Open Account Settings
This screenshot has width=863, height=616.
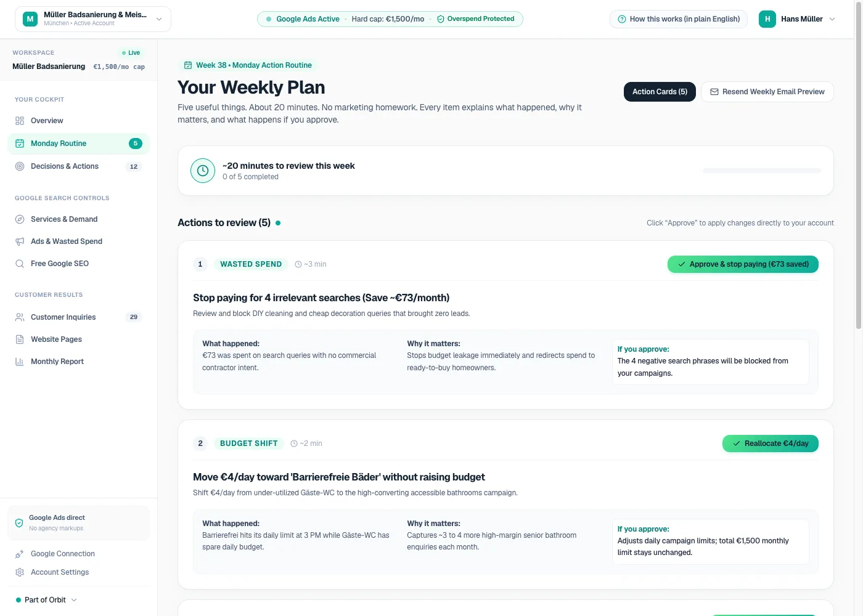pyautogui.click(x=78, y=572)
